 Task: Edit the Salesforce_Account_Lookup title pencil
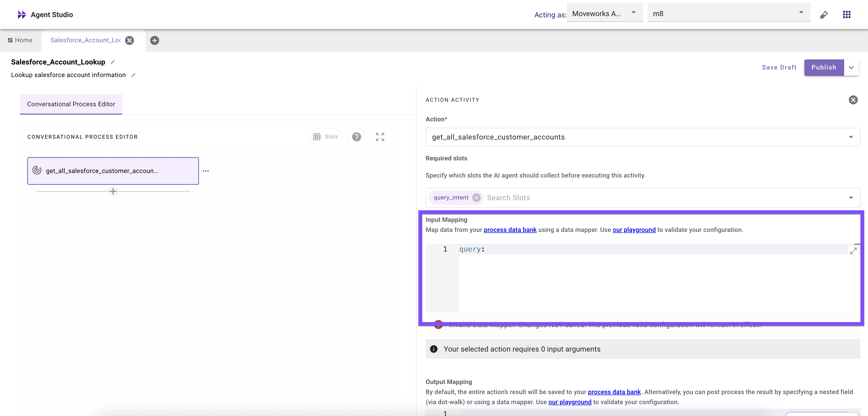tap(113, 62)
